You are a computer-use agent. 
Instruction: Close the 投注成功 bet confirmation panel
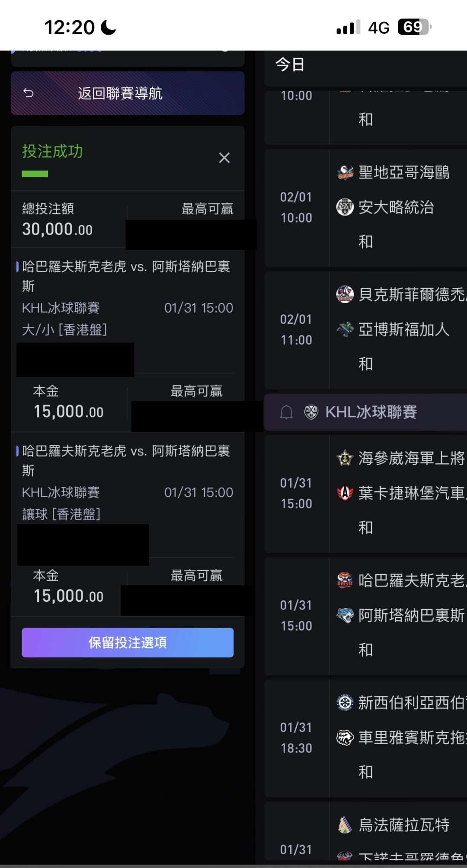(224, 158)
